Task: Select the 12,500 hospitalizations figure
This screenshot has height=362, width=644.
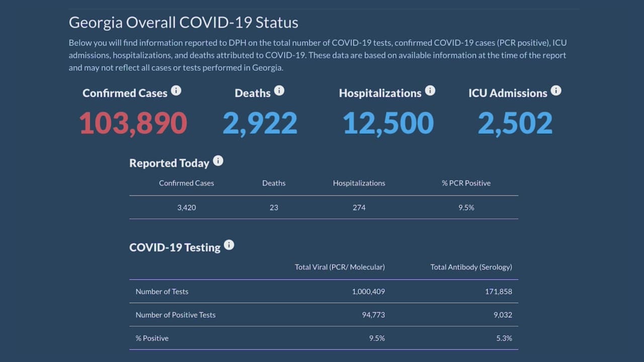Action: pos(388,124)
